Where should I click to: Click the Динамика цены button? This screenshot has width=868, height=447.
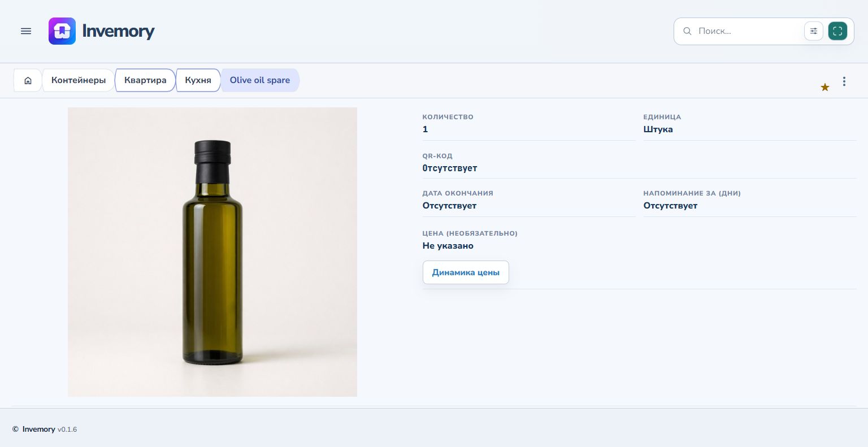point(466,272)
